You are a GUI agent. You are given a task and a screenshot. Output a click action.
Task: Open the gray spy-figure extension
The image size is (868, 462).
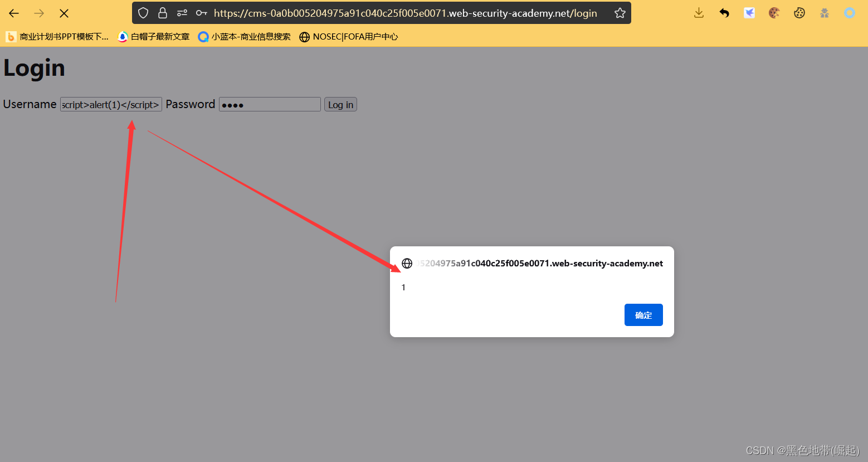click(825, 13)
